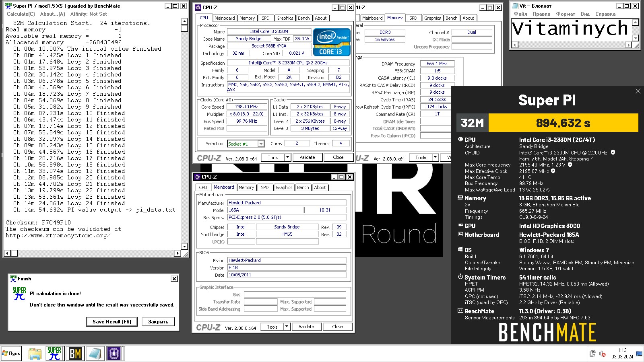Click Super PI horizontal scrollbar right arrow
Screen dimensions: 644x362
pos(178,253)
